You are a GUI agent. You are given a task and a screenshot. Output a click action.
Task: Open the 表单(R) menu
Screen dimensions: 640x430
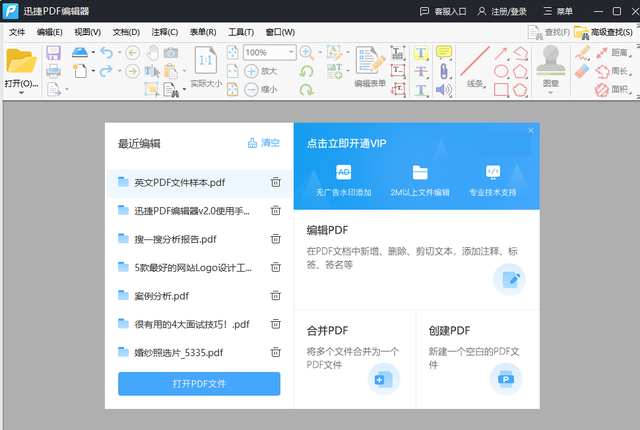tap(203, 32)
